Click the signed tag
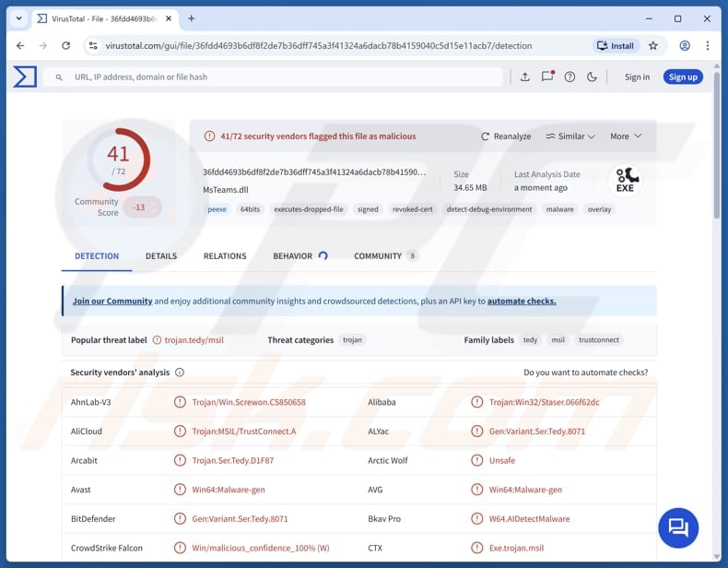Viewport: 728px width, 568px height. coord(368,209)
